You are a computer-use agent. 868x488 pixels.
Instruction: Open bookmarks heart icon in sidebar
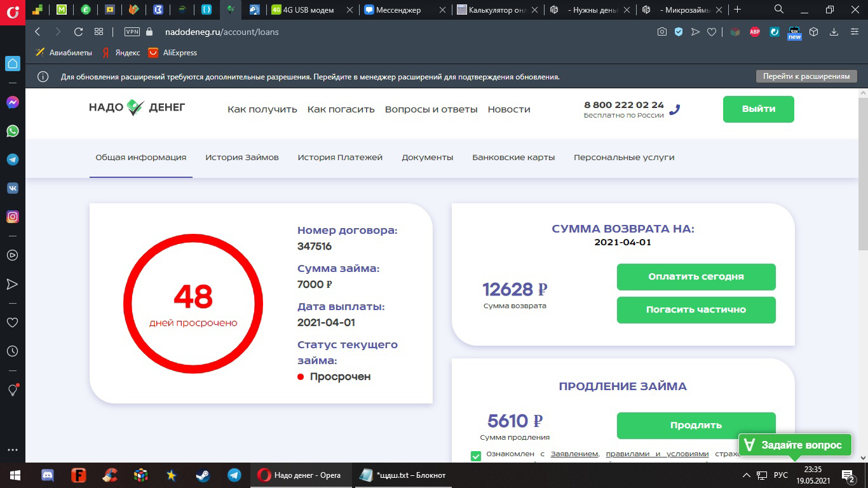pos(12,322)
